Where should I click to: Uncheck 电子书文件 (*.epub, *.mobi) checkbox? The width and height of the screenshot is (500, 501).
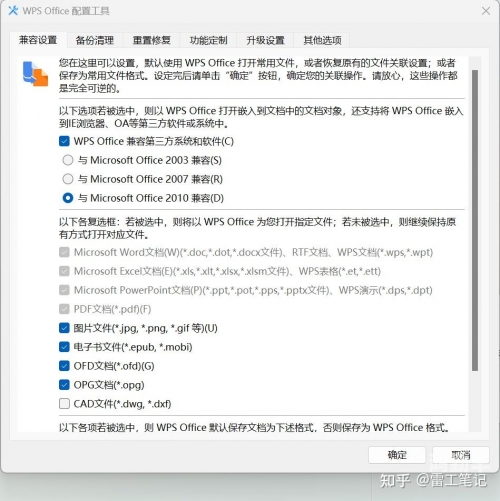(x=64, y=347)
